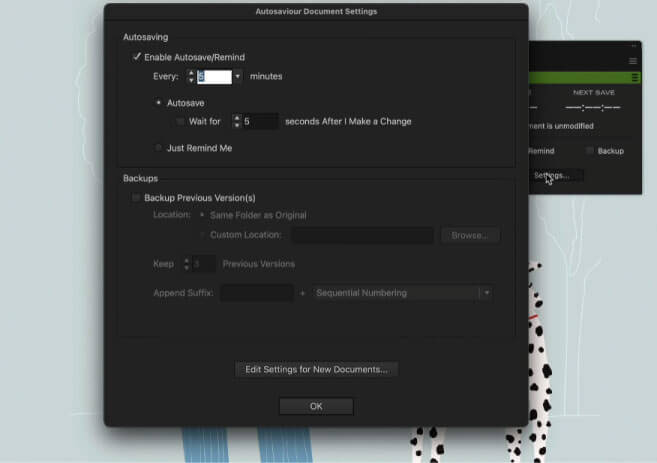The image size is (657, 463).
Task: Click the Wait for seconds value field
Action: coord(261,122)
